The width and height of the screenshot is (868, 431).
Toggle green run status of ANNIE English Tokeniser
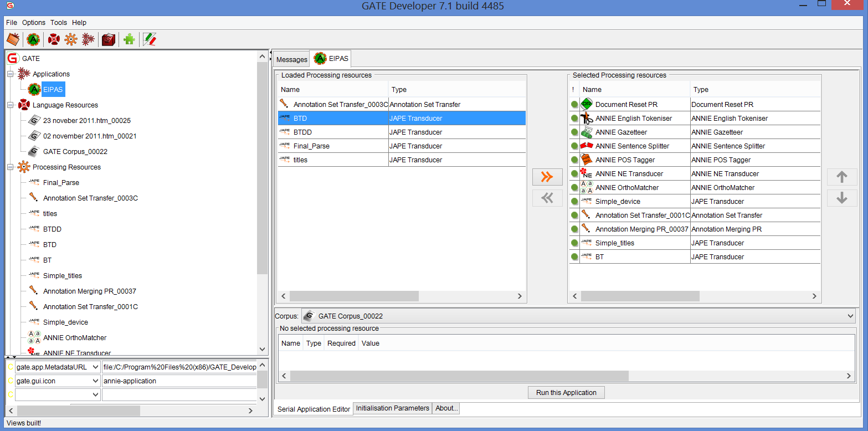tap(574, 118)
